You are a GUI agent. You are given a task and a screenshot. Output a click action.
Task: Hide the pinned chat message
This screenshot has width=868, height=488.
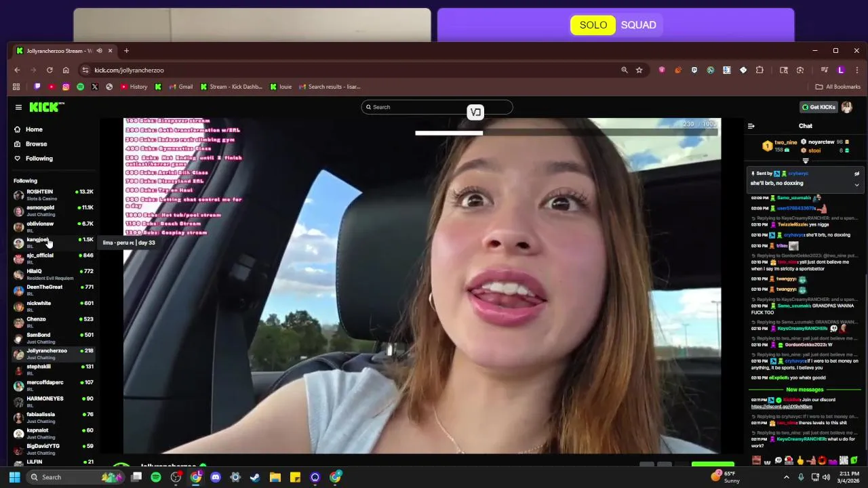856,174
